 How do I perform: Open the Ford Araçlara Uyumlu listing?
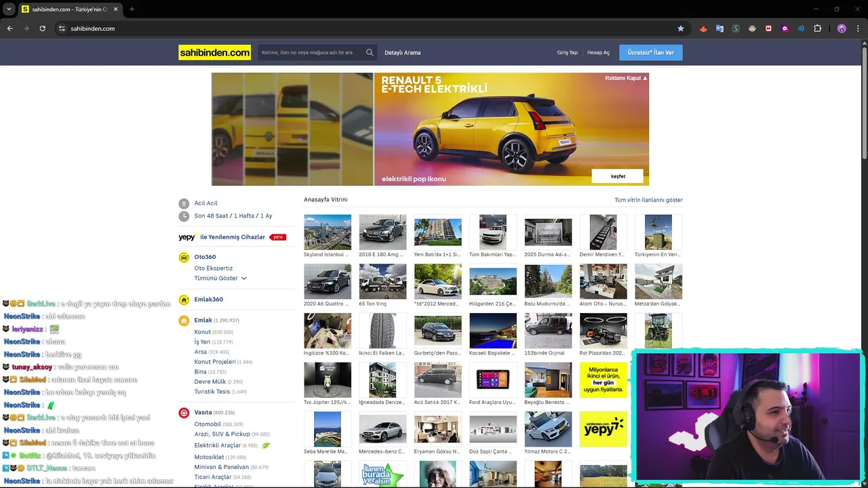(493, 380)
